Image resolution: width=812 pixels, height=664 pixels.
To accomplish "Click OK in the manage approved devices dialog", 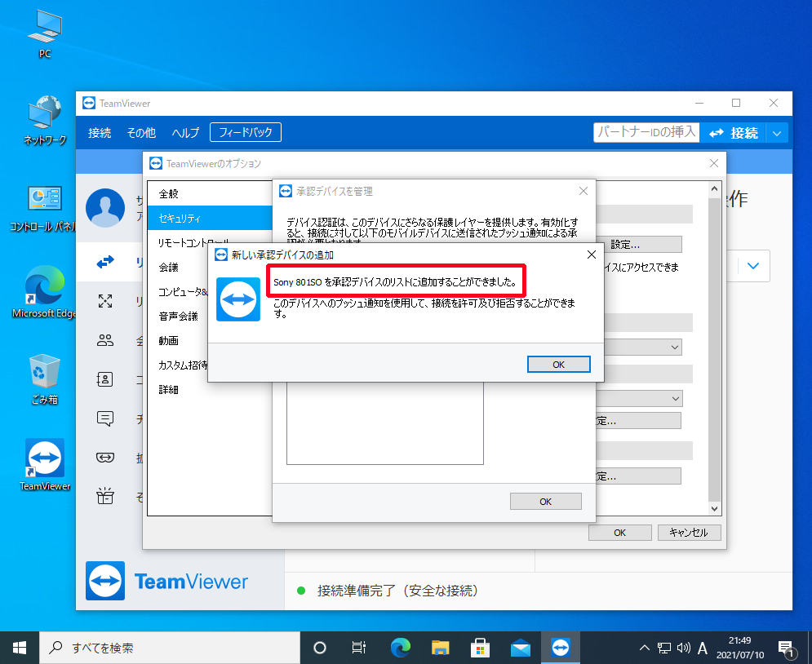I will click(x=545, y=502).
